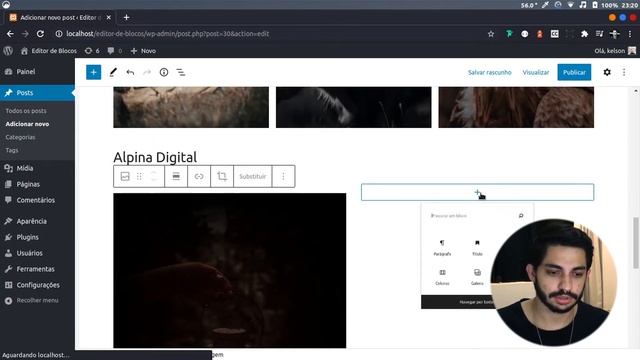The height and width of the screenshot is (360, 640).
Task: Open the Olá, kelson profile menu
Action: [615, 51]
